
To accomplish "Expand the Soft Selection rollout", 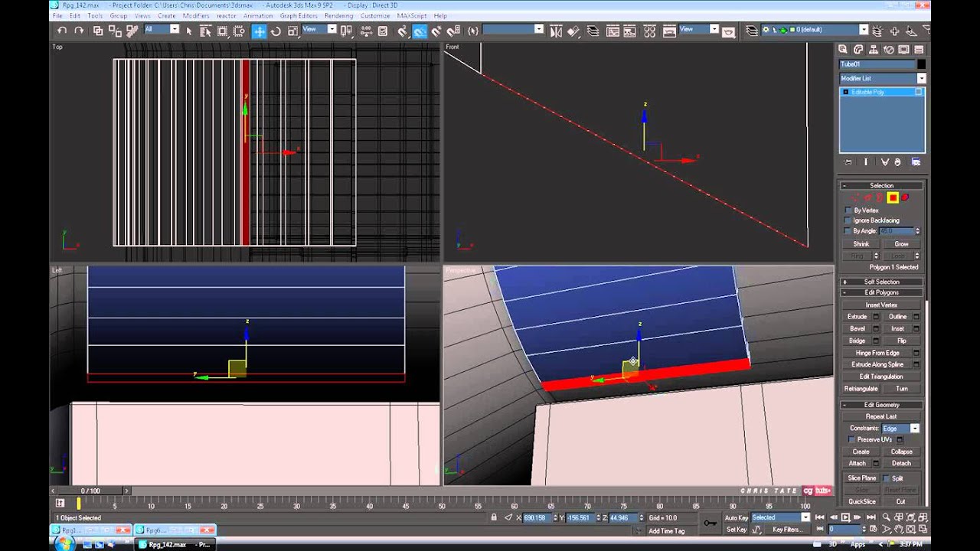I will pos(881,282).
